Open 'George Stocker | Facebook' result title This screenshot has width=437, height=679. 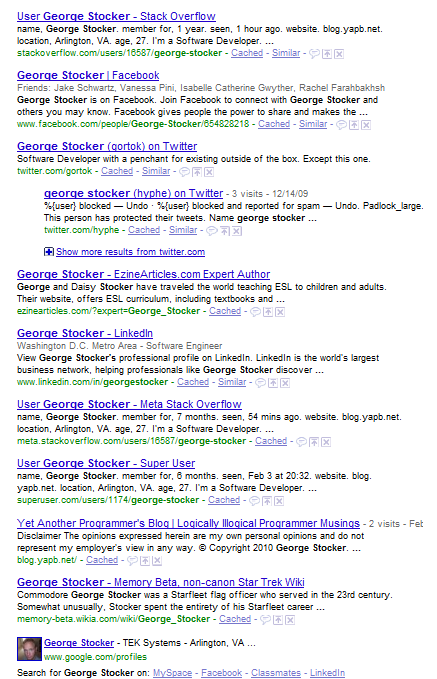[x=88, y=75]
